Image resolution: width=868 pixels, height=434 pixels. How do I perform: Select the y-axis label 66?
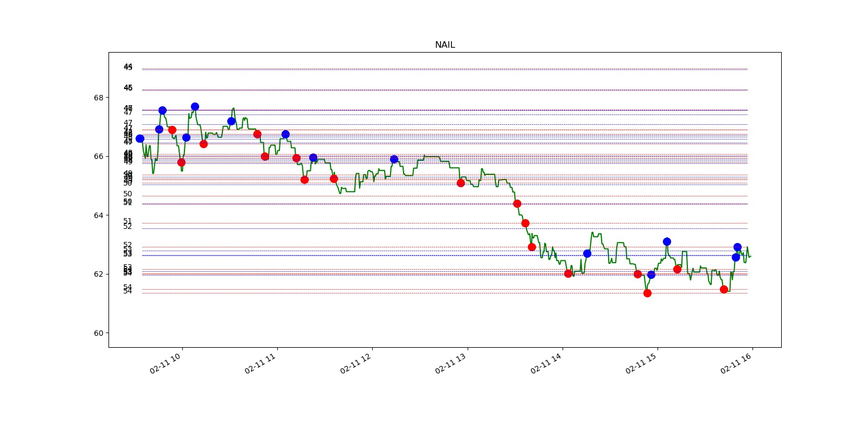coord(98,156)
